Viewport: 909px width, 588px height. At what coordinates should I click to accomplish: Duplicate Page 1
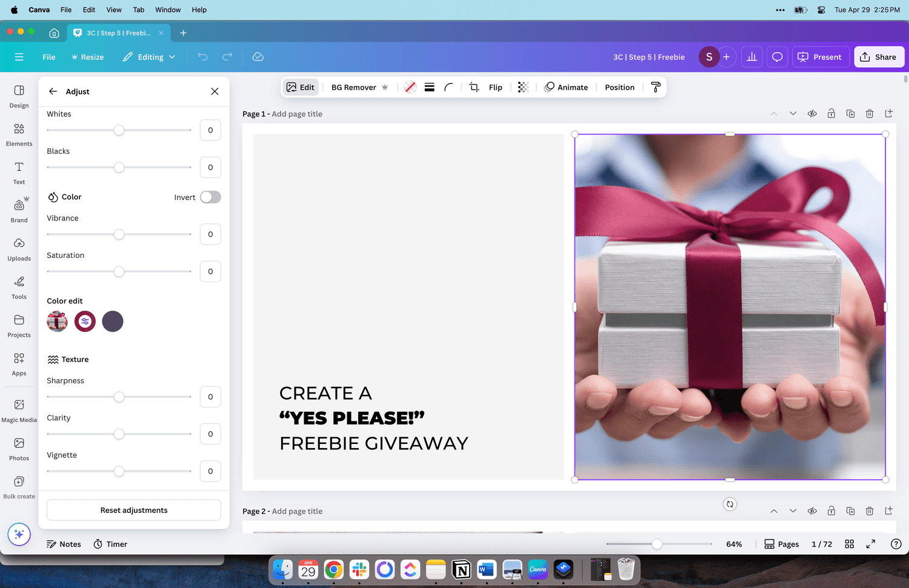point(850,114)
